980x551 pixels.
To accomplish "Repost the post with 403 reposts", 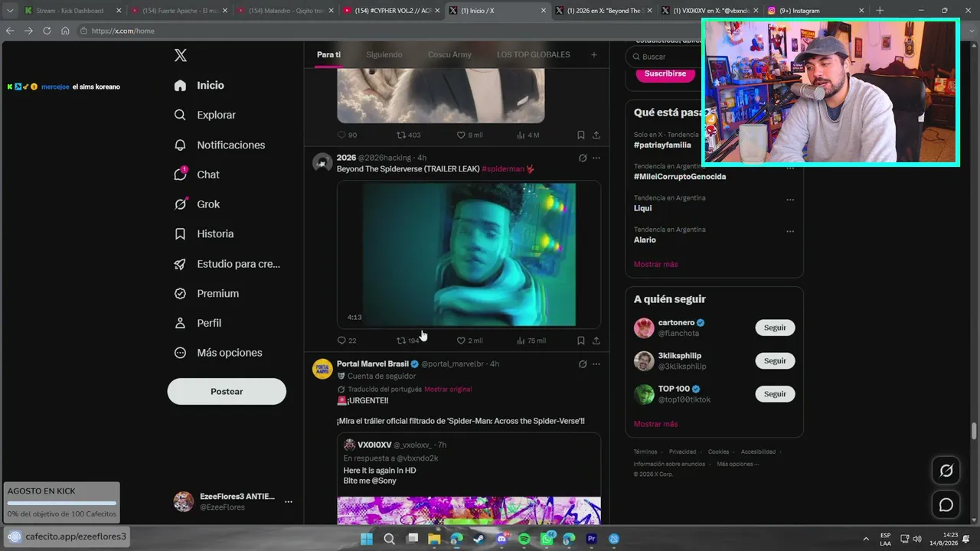I will (408, 135).
